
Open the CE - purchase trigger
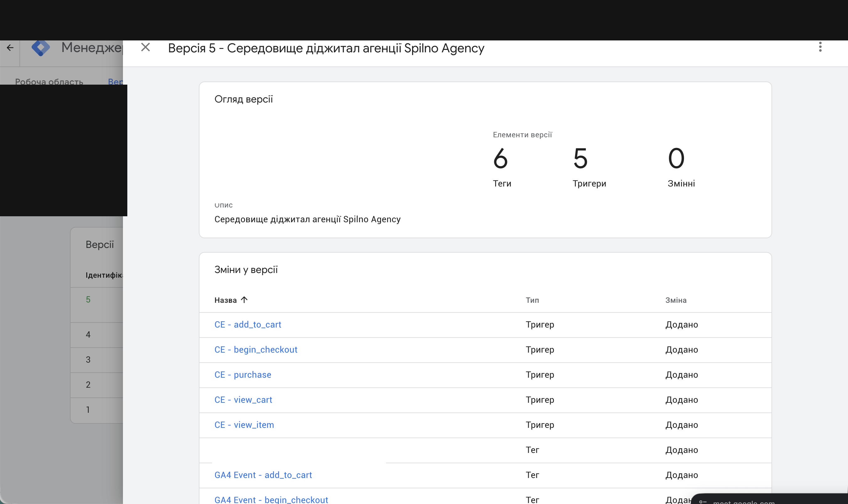(x=243, y=375)
